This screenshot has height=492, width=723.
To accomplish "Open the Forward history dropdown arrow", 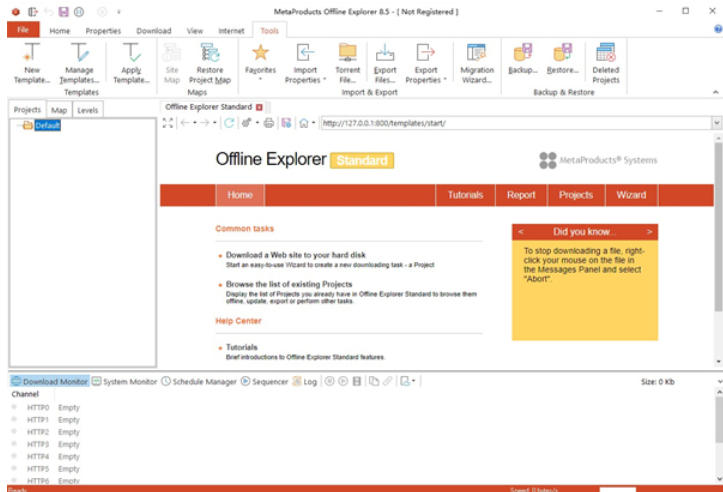I will pos(214,123).
